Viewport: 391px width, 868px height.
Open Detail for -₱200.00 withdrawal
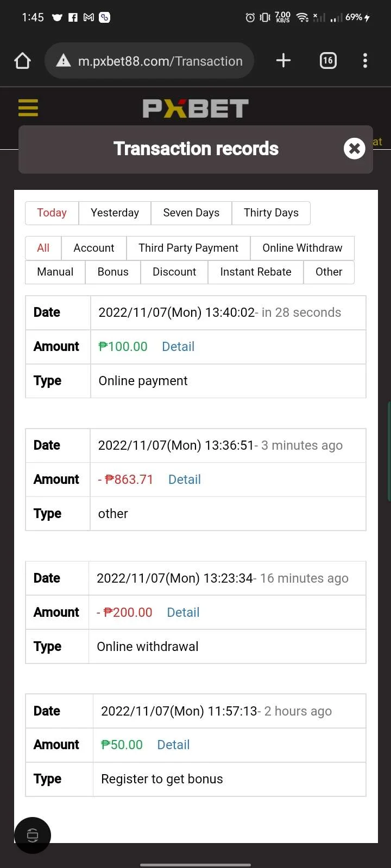coord(183,612)
